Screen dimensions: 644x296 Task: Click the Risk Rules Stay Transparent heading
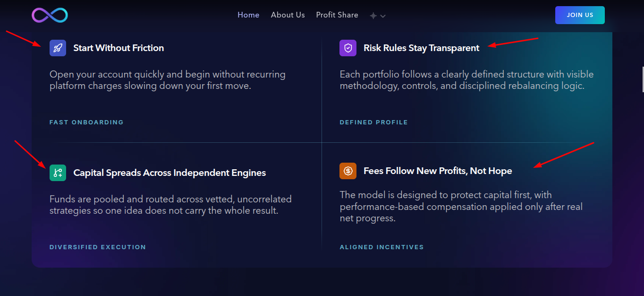(422, 48)
